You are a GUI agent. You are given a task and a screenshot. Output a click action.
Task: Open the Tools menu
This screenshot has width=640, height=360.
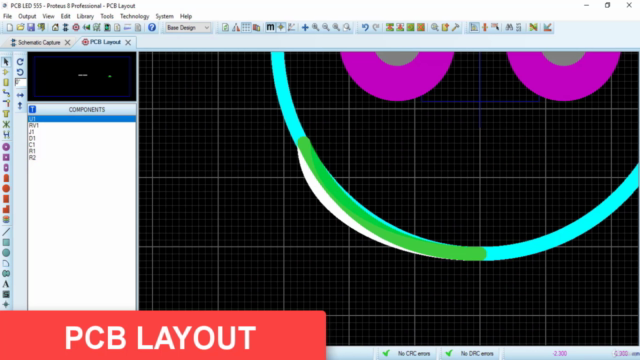[x=107, y=16]
